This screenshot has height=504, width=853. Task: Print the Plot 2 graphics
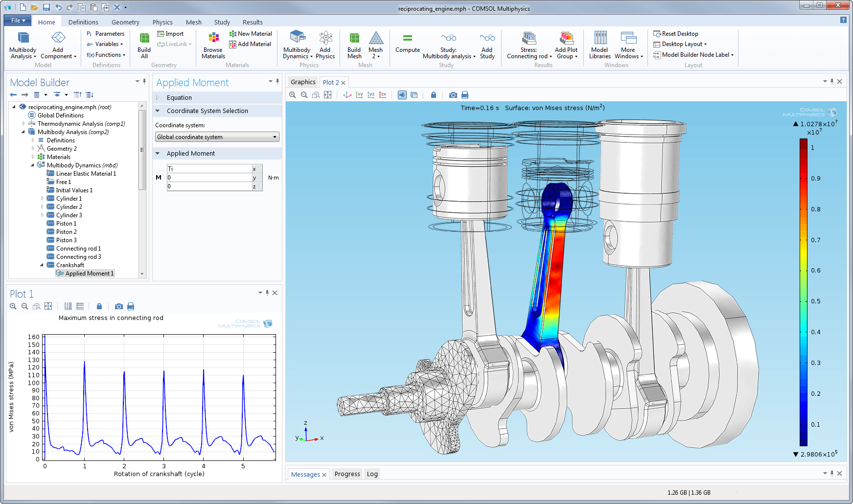click(x=465, y=95)
